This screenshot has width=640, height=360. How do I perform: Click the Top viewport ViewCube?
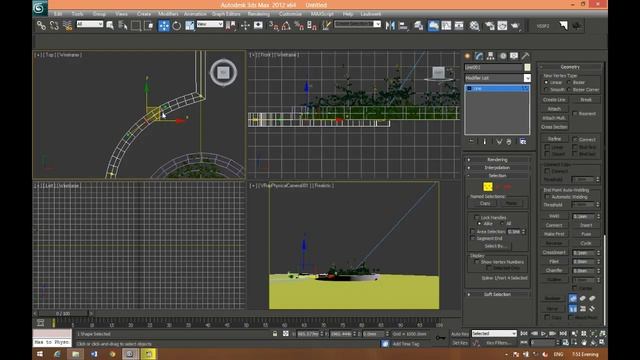(223, 73)
